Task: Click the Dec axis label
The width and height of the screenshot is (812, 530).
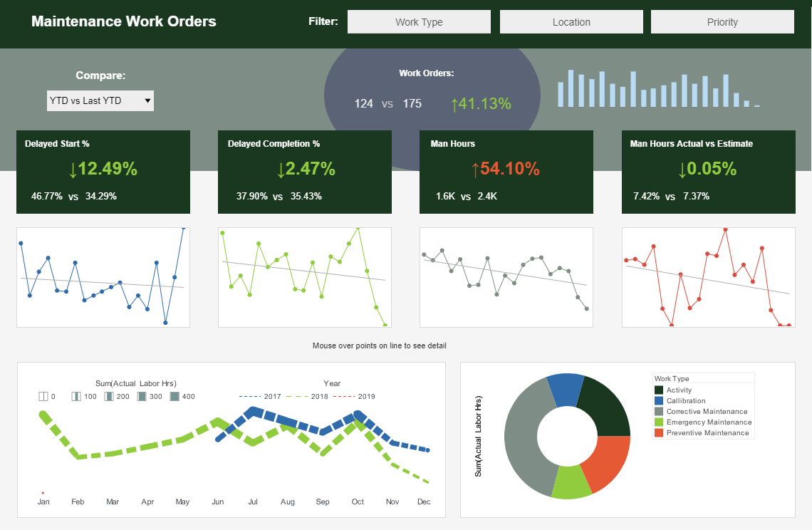Action: point(424,502)
